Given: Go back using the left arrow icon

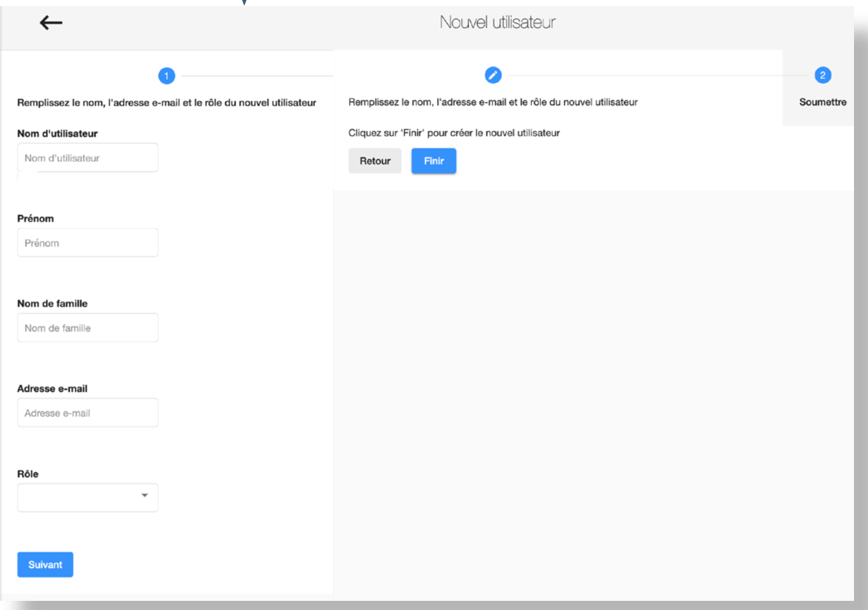Looking at the screenshot, I should point(51,23).
